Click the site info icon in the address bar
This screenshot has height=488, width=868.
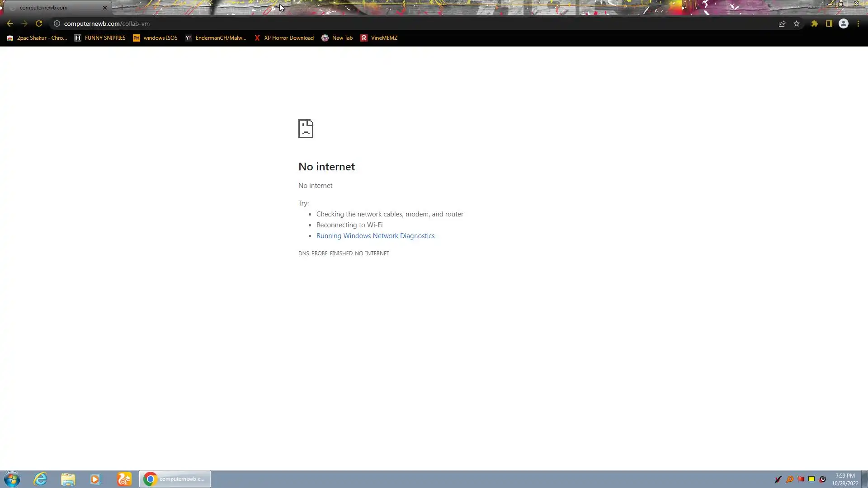click(x=57, y=23)
